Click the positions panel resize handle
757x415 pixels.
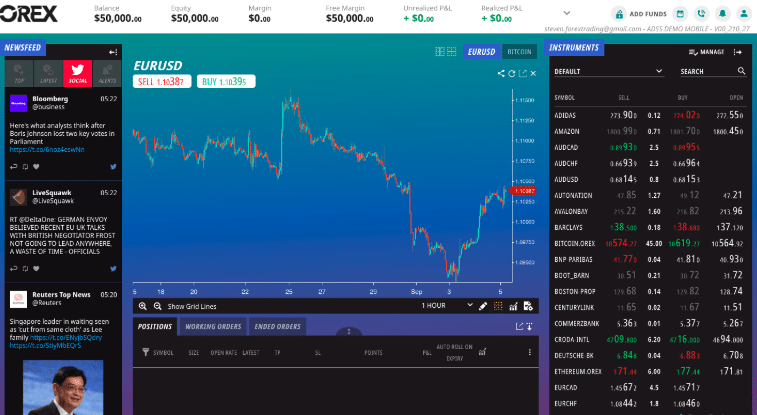[349, 332]
